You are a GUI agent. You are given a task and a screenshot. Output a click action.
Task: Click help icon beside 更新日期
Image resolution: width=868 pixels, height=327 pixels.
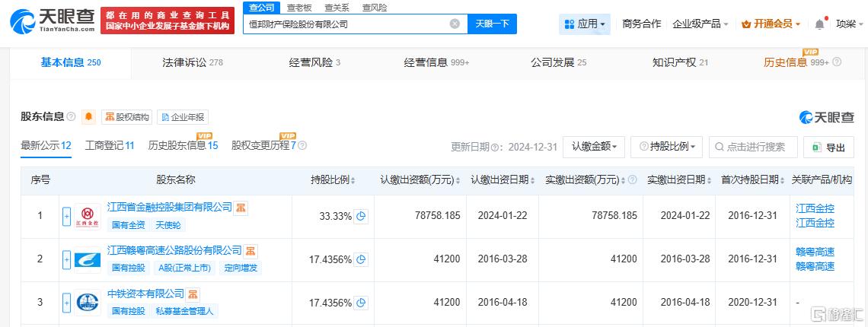[x=494, y=147]
